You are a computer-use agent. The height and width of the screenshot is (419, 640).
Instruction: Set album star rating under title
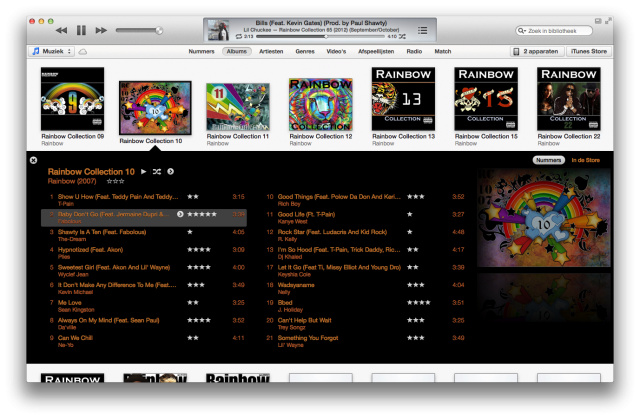[x=115, y=181]
